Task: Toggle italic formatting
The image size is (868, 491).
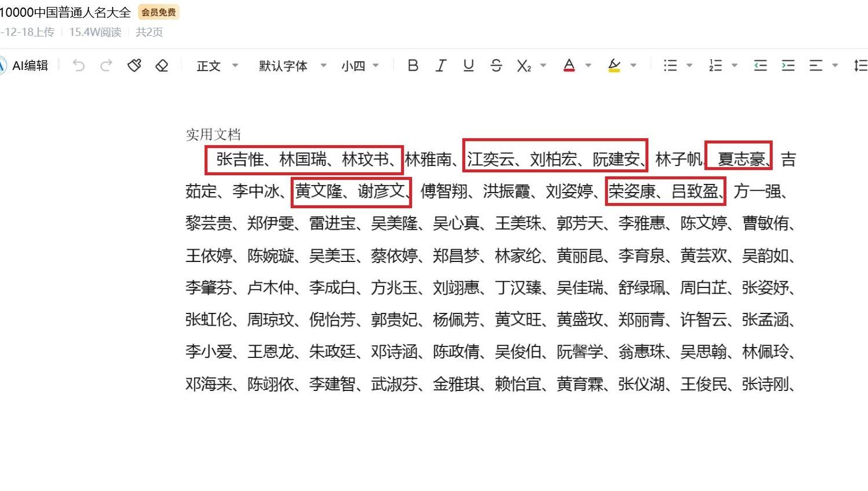Action: coord(440,65)
